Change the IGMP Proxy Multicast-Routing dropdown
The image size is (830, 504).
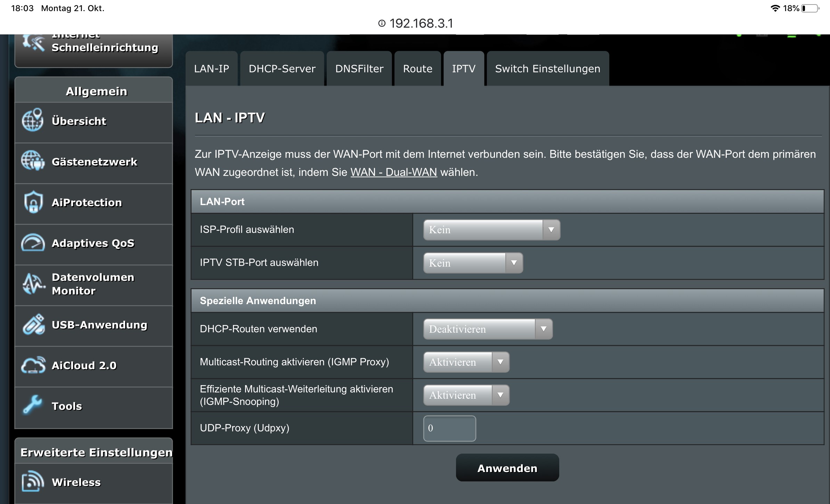coord(466,362)
